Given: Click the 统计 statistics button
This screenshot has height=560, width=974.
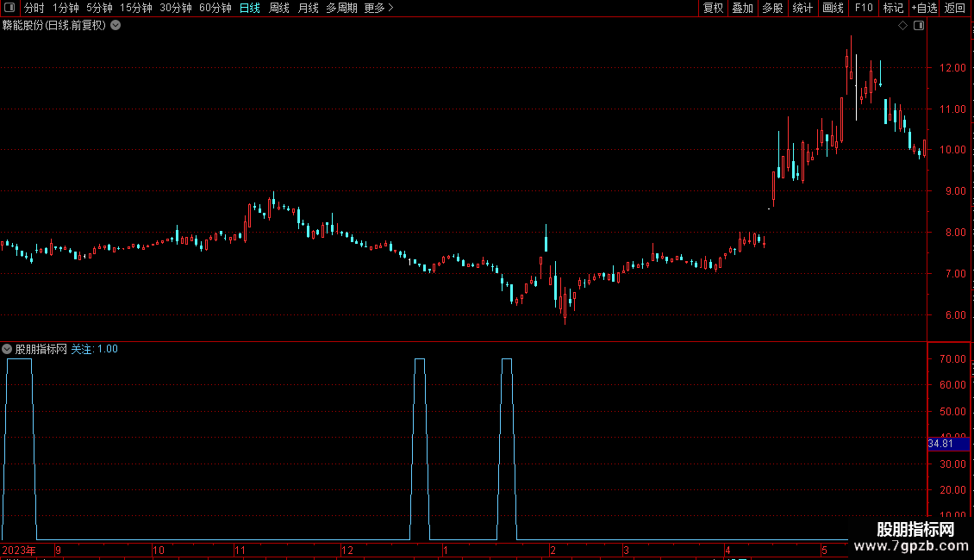Looking at the screenshot, I should point(802,8).
